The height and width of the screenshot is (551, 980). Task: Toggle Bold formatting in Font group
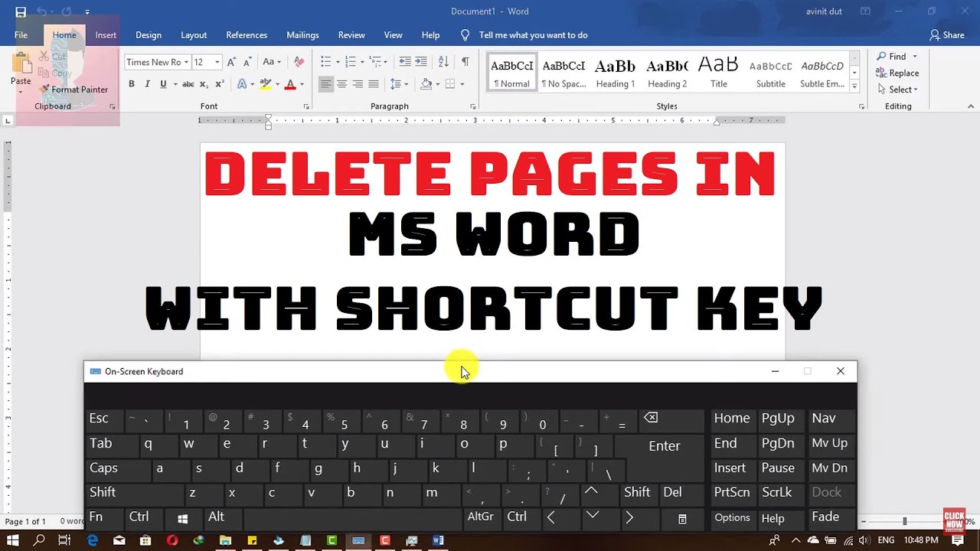click(x=132, y=84)
